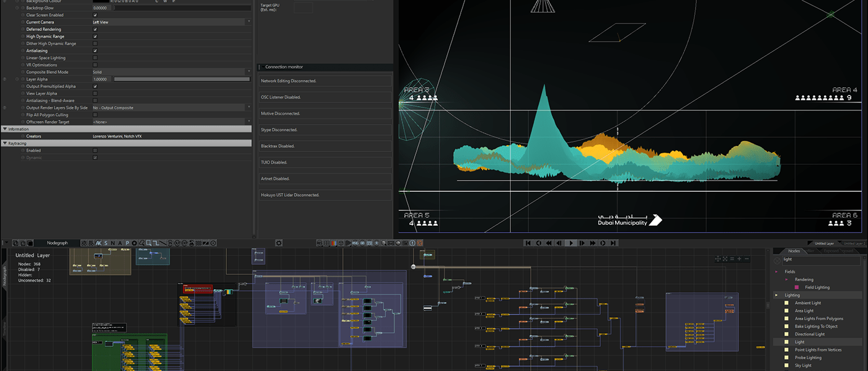Collapse the Rendering subcategory in node list
Screen dimensions: 868x371
(787, 279)
